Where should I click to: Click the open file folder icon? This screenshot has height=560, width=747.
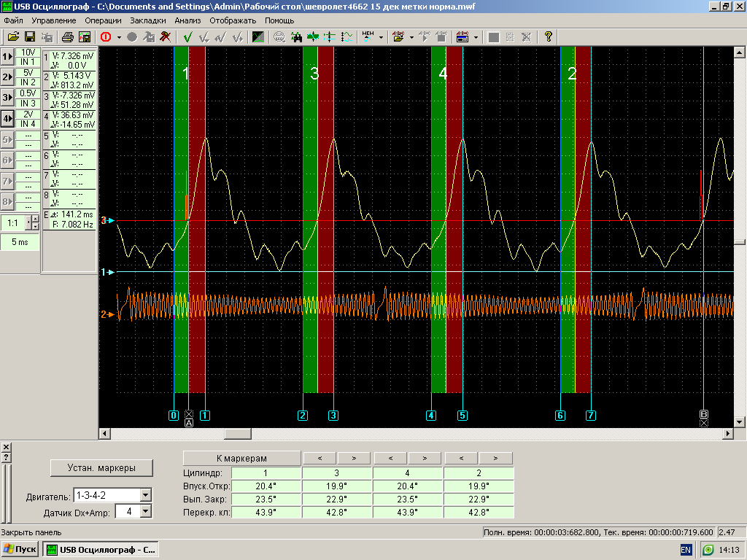point(13,37)
